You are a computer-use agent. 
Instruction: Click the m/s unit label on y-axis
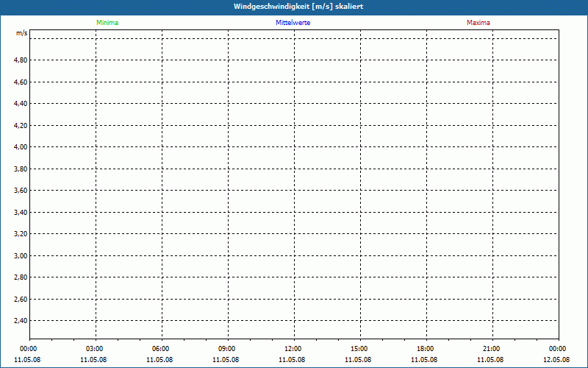pyautogui.click(x=22, y=34)
